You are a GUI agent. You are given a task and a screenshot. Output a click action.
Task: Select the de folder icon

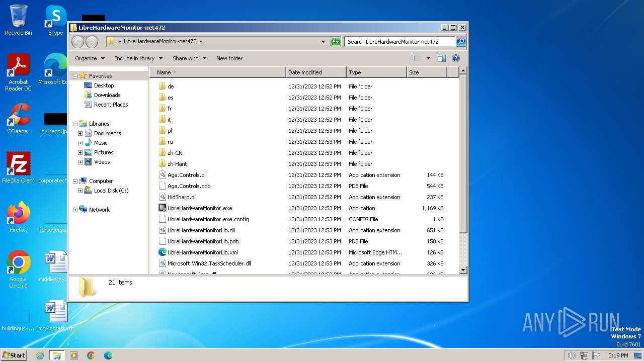pyautogui.click(x=162, y=86)
